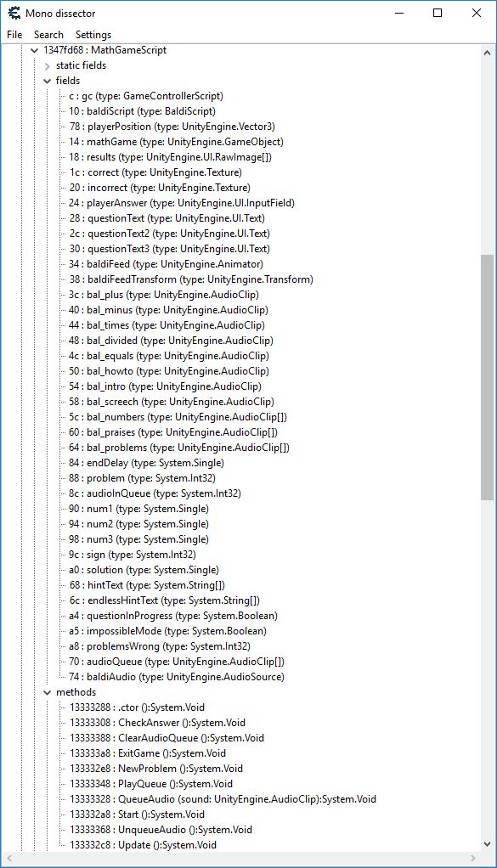Select the sign Int32 field
The width and height of the screenshot is (497, 868).
(133, 555)
